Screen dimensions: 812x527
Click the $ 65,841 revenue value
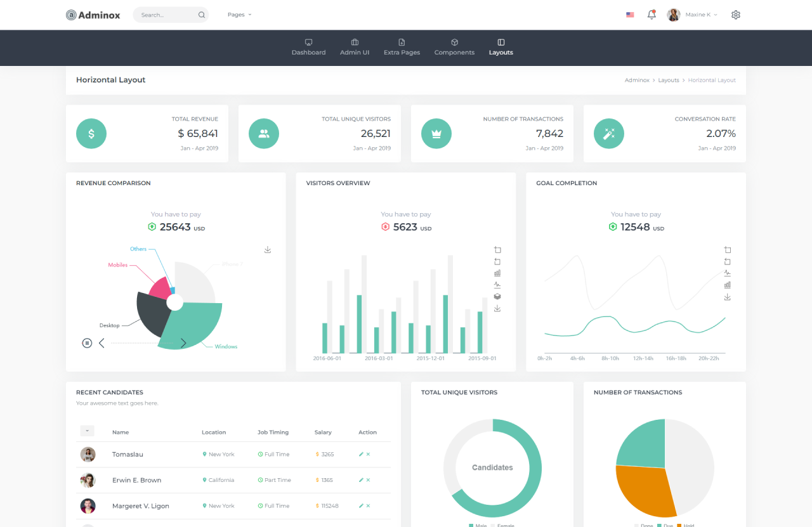pyautogui.click(x=198, y=134)
